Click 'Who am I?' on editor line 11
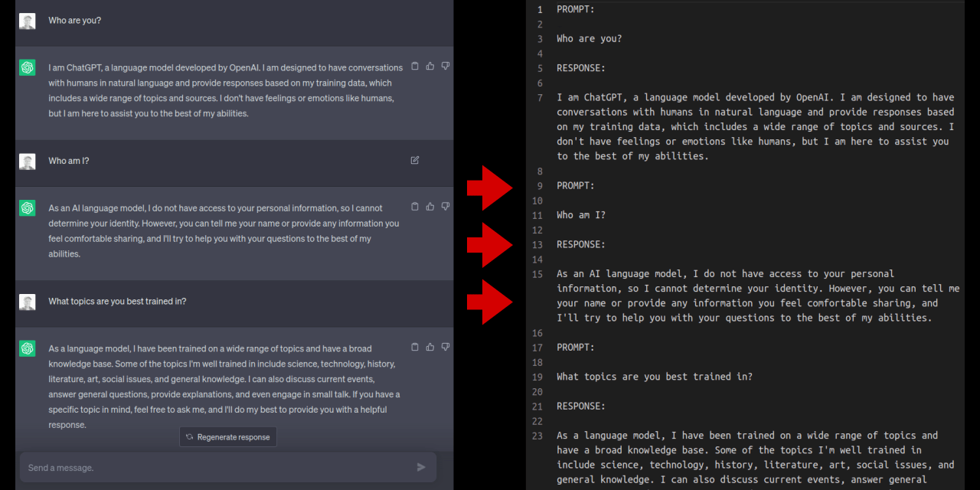 (x=581, y=215)
